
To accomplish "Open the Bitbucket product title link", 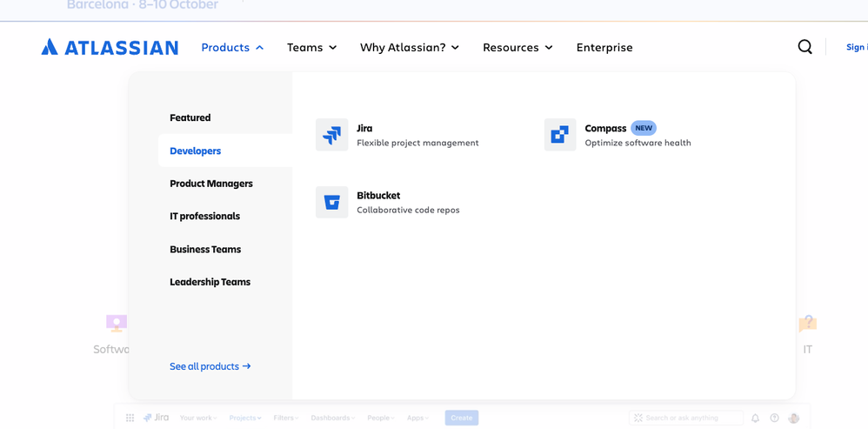I will (378, 196).
